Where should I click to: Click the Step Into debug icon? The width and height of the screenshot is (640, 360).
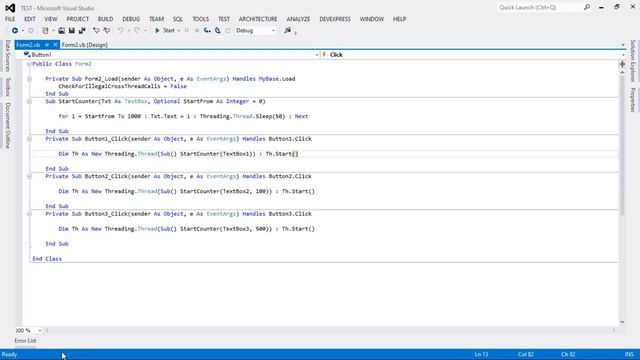tap(207, 31)
